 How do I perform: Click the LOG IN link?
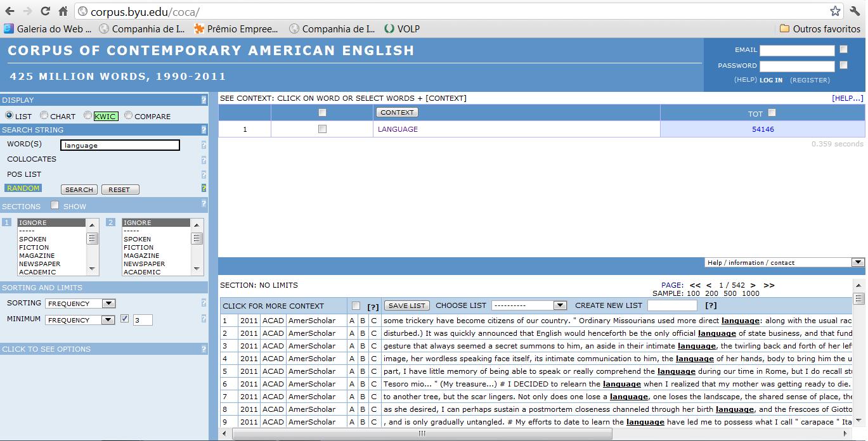(771, 80)
